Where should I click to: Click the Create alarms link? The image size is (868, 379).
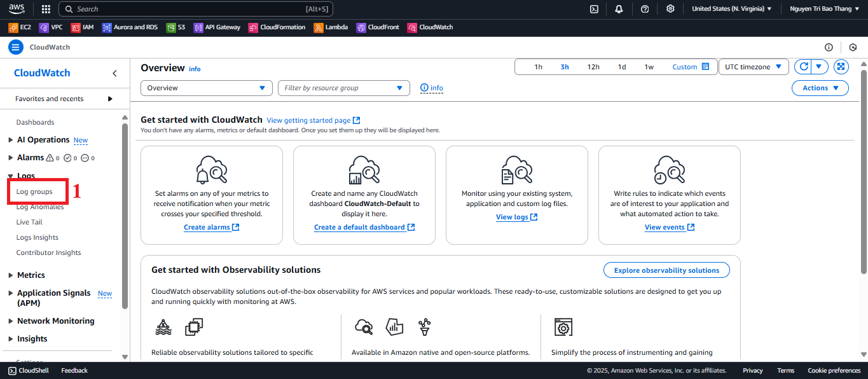click(212, 227)
